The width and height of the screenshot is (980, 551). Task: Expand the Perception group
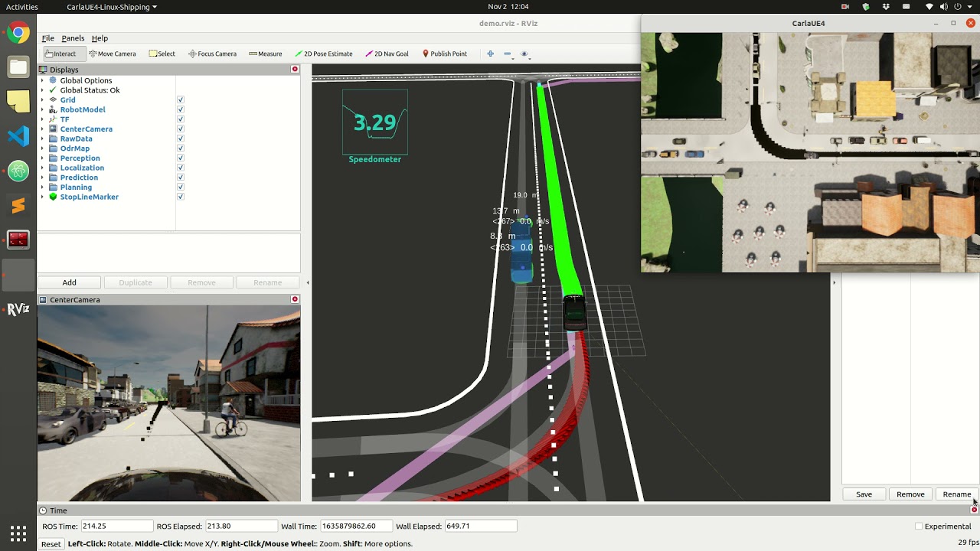click(43, 158)
